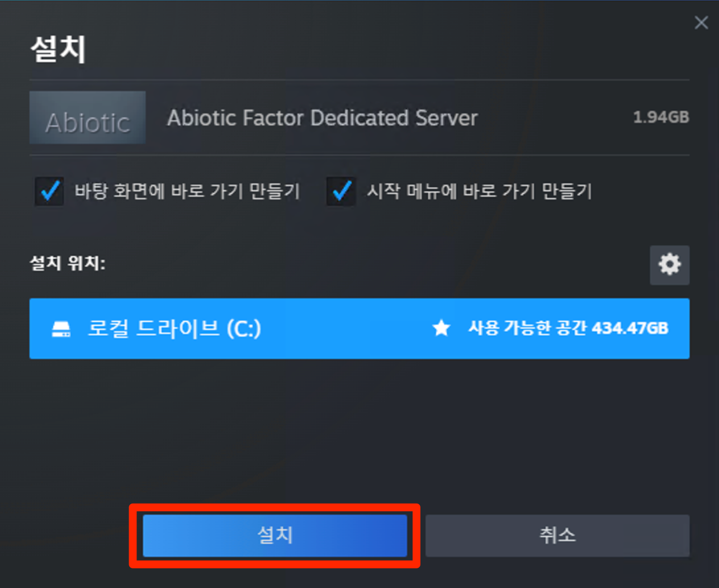Screen dimensions: 719x588
Task: Click the blue 설치 button
Action: point(275,535)
